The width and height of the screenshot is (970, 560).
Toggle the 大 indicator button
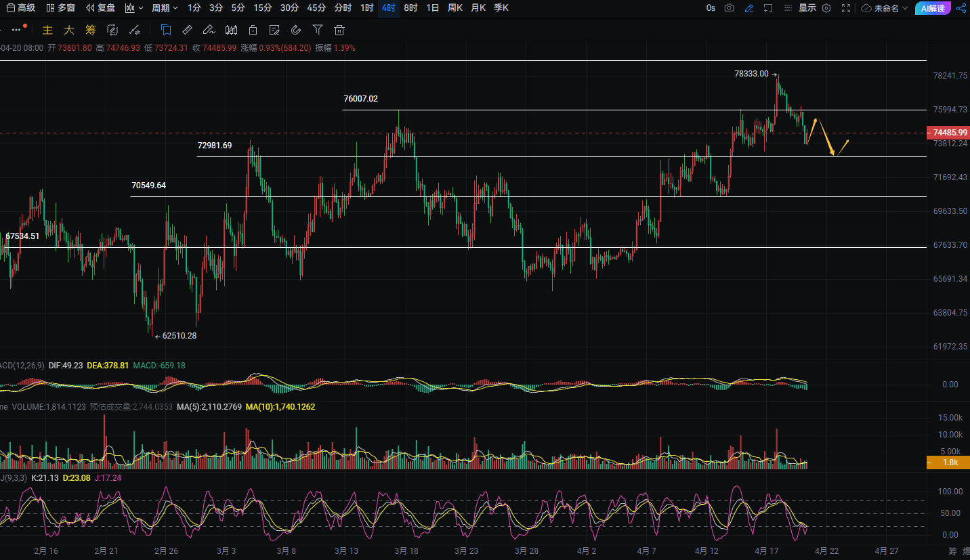tap(69, 30)
